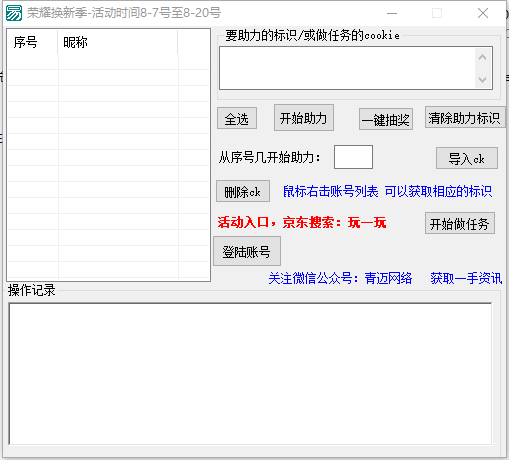Screen dimensions: 509x460
Task: Click the 获取一手资讯 blue text
Action: [466, 278]
